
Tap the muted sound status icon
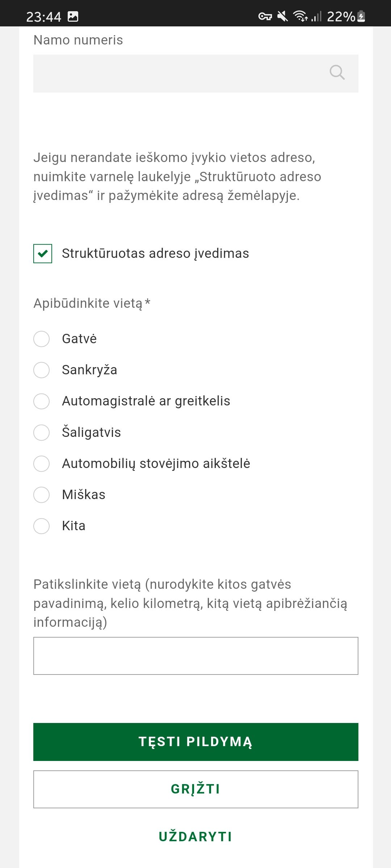click(x=283, y=16)
